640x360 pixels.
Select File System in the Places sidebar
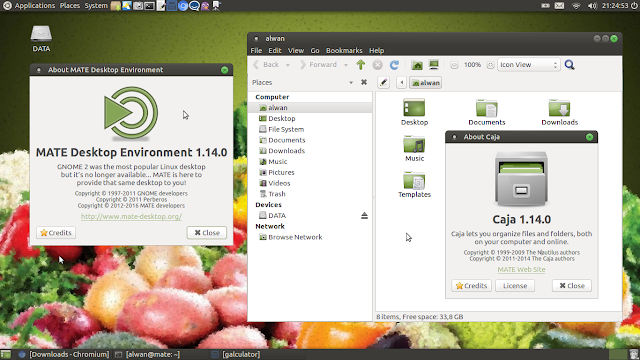click(310, 129)
